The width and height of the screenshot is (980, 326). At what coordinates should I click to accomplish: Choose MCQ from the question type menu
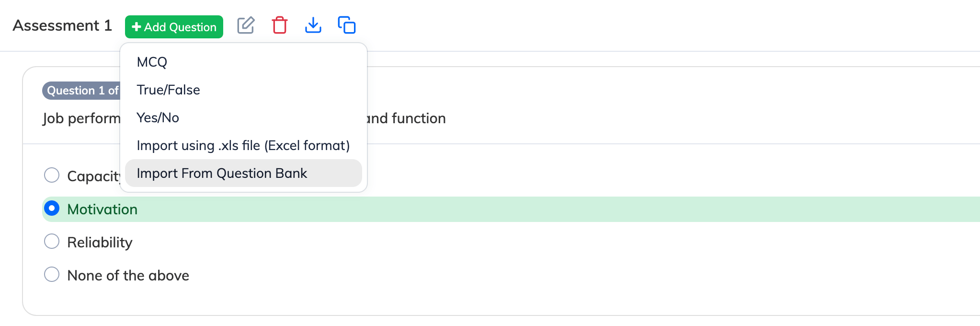click(x=152, y=62)
